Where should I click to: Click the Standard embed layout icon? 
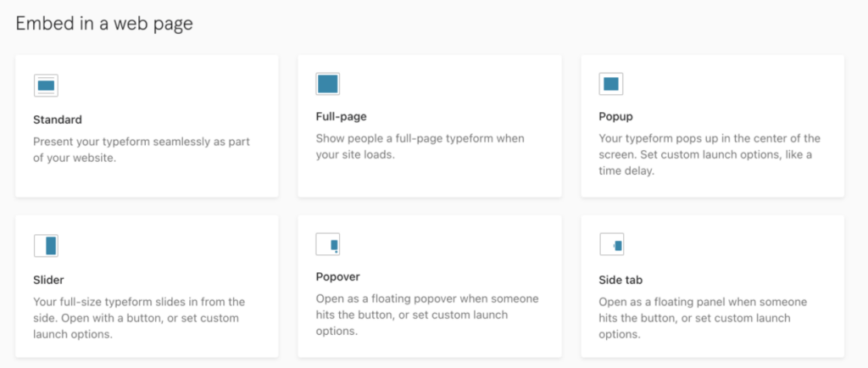[x=46, y=86]
